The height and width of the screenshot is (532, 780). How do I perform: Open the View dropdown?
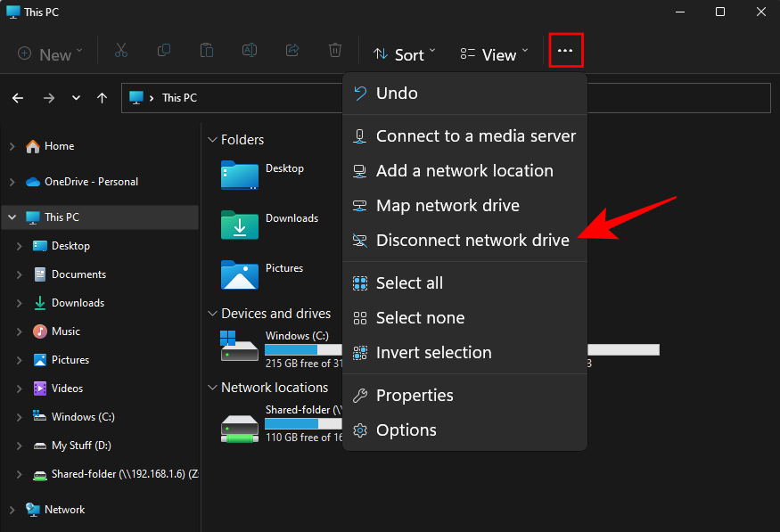point(493,54)
